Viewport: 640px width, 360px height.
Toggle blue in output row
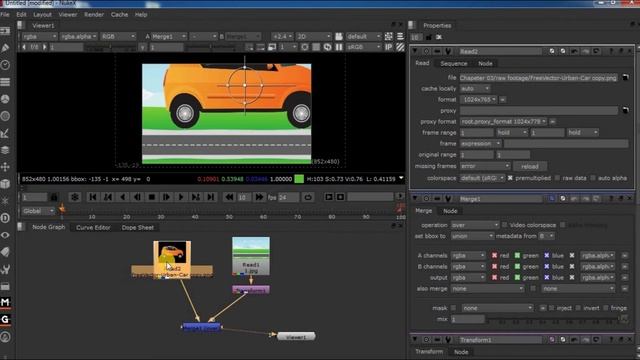tap(546, 278)
